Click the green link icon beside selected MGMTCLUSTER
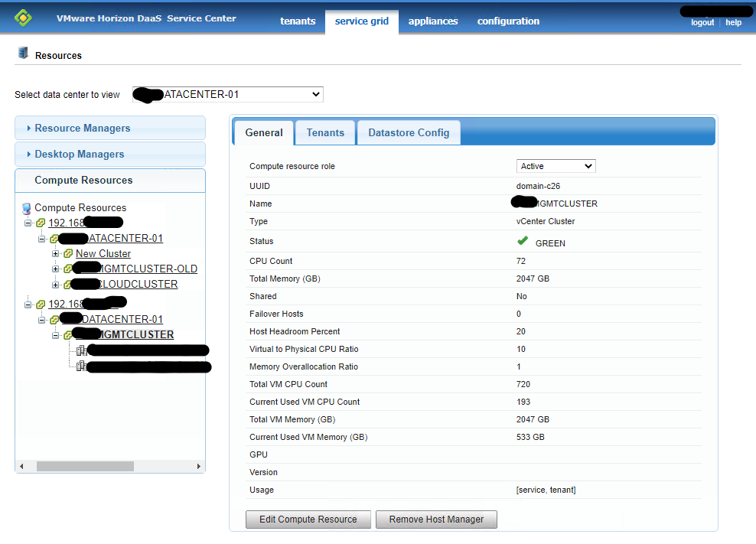Viewport: 756px width, 544px height. (x=67, y=334)
